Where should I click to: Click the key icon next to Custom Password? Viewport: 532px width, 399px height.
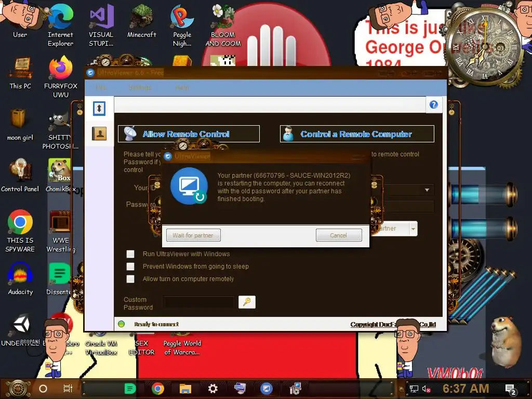247,302
